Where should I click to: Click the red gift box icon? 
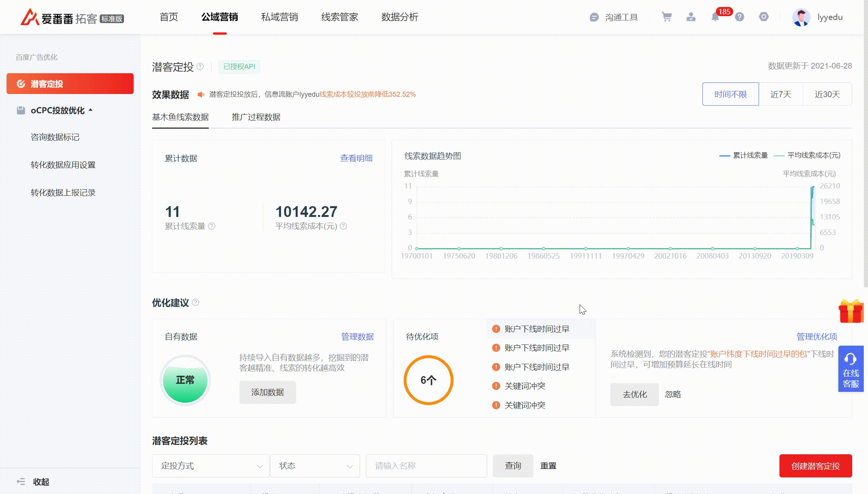coord(851,311)
